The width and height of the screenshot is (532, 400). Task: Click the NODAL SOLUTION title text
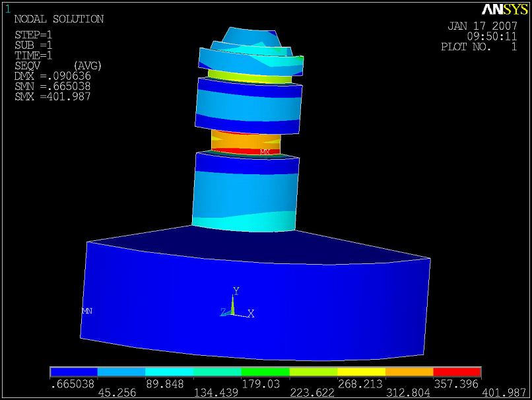pos(59,19)
